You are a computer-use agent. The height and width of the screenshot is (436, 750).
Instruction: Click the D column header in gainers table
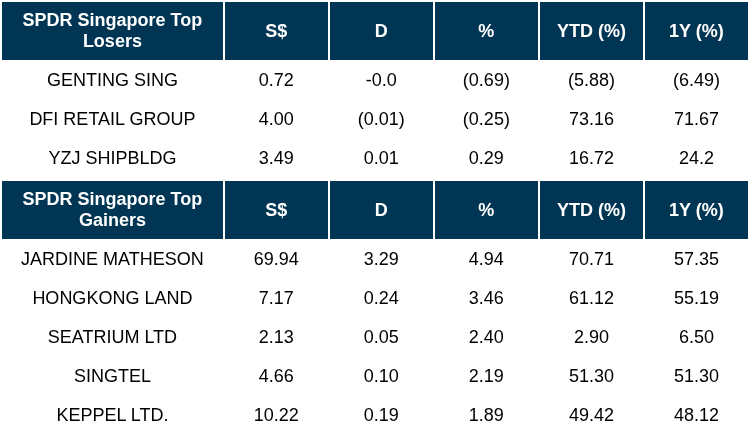[381, 210]
